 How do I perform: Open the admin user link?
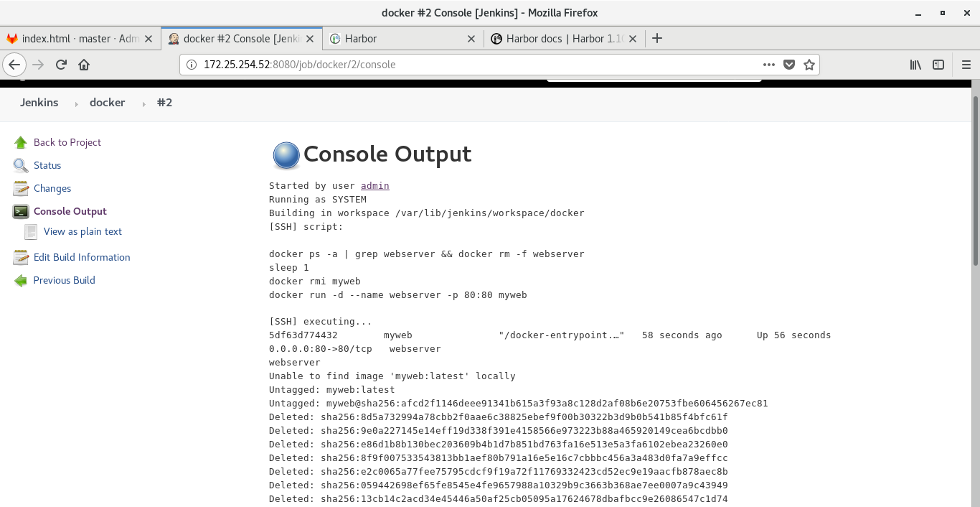pyautogui.click(x=375, y=185)
